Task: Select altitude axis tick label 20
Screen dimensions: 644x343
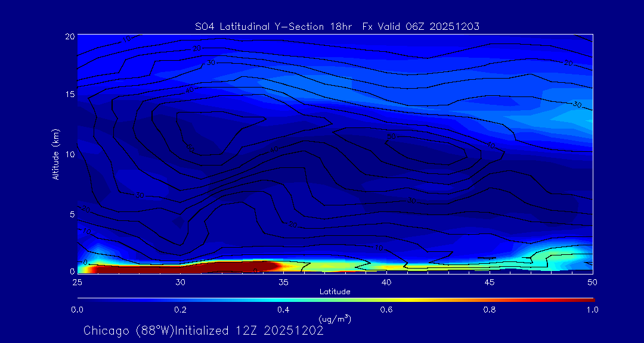Action: tap(69, 36)
